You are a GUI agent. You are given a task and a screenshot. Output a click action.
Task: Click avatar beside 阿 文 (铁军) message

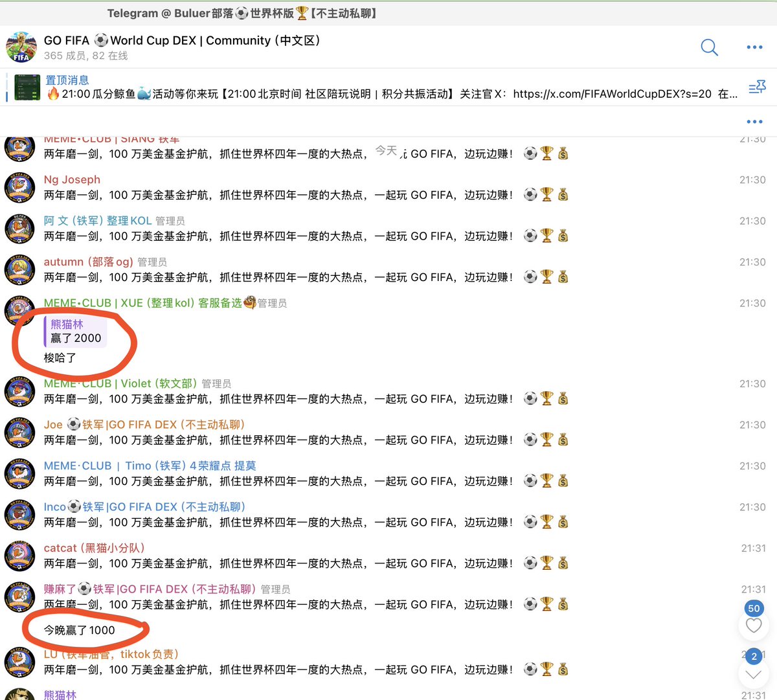click(19, 229)
